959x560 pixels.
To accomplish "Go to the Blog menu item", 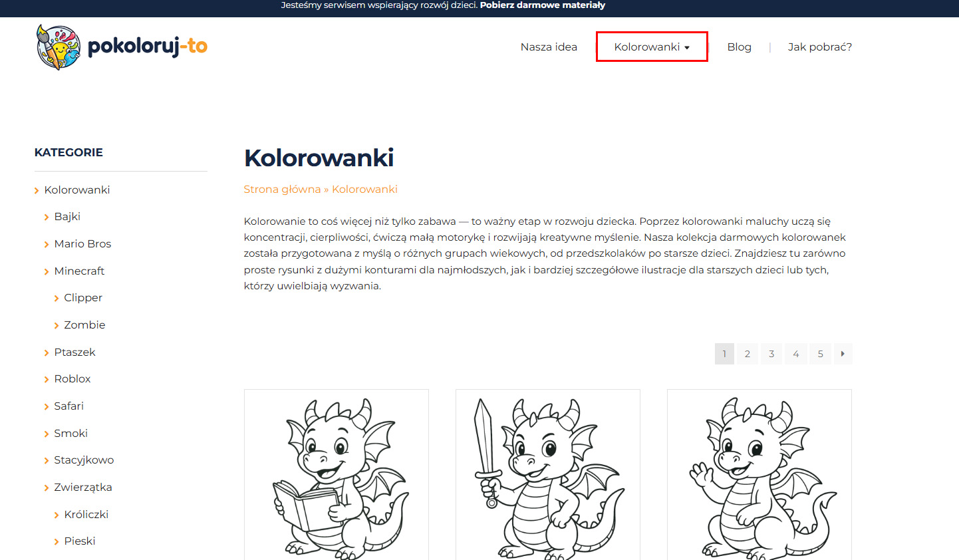I will pyautogui.click(x=739, y=47).
